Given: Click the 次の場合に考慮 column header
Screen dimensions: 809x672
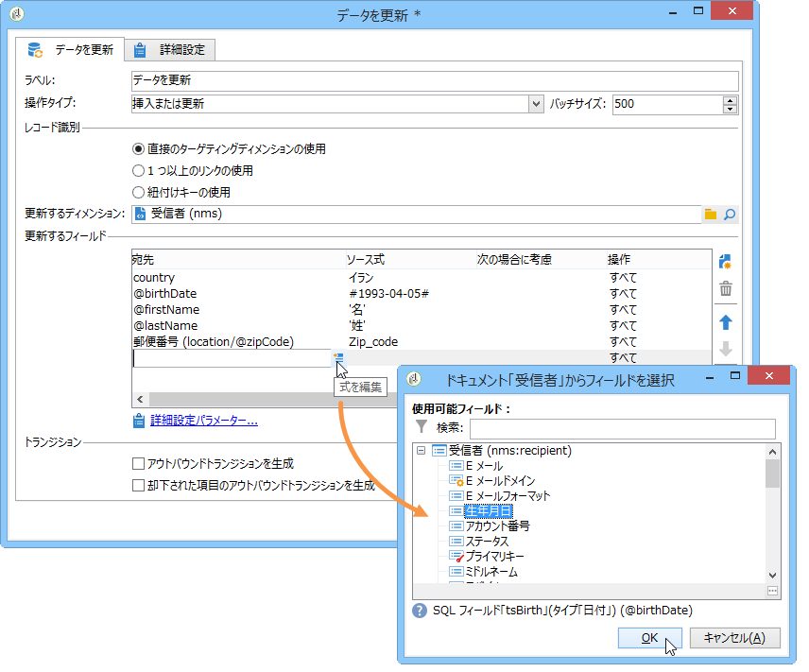Looking at the screenshot, I should pos(541,259).
